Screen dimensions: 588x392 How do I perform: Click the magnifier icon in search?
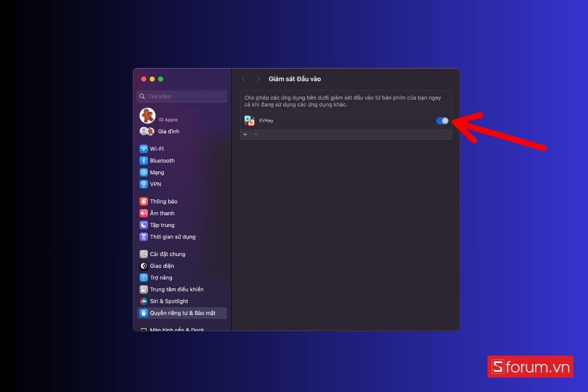[142, 97]
